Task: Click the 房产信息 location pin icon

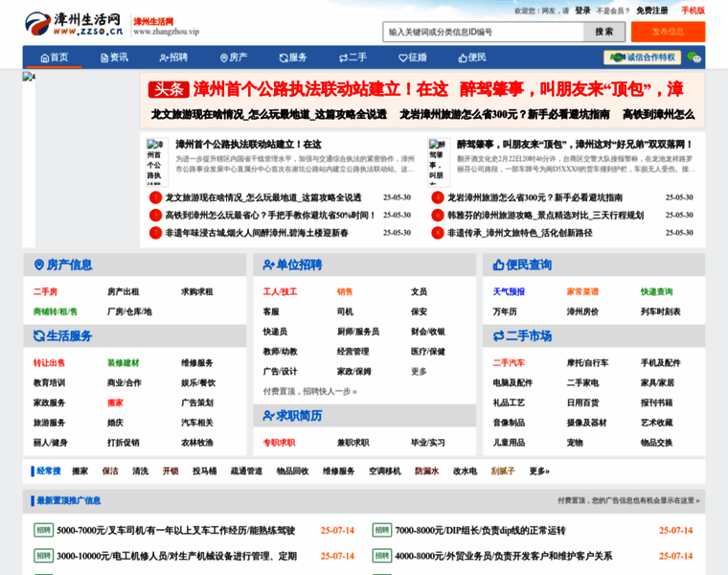Action: point(39,265)
